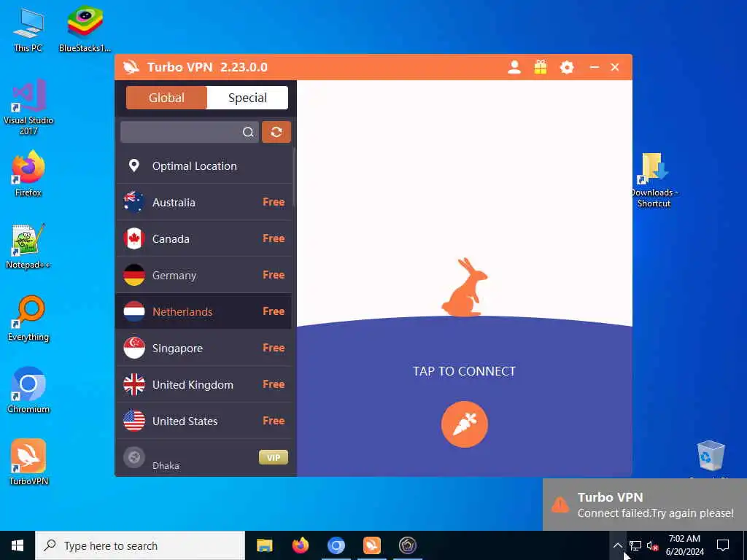Image resolution: width=747 pixels, height=560 pixels.
Task: Select the BlueStacks desktop icon
Action: click(x=85, y=28)
